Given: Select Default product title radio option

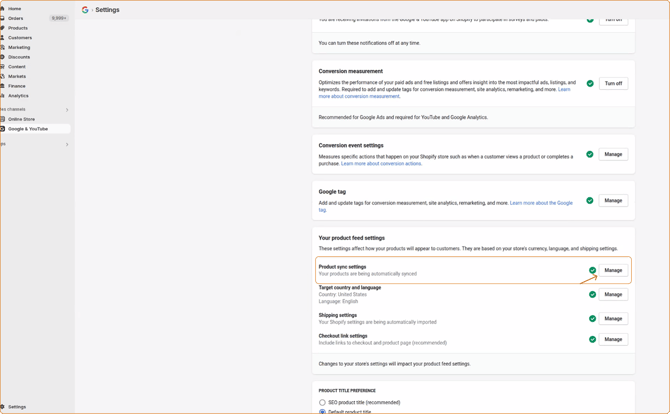Looking at the screenshot, I should pyautogui.click(x=322, y=412).
